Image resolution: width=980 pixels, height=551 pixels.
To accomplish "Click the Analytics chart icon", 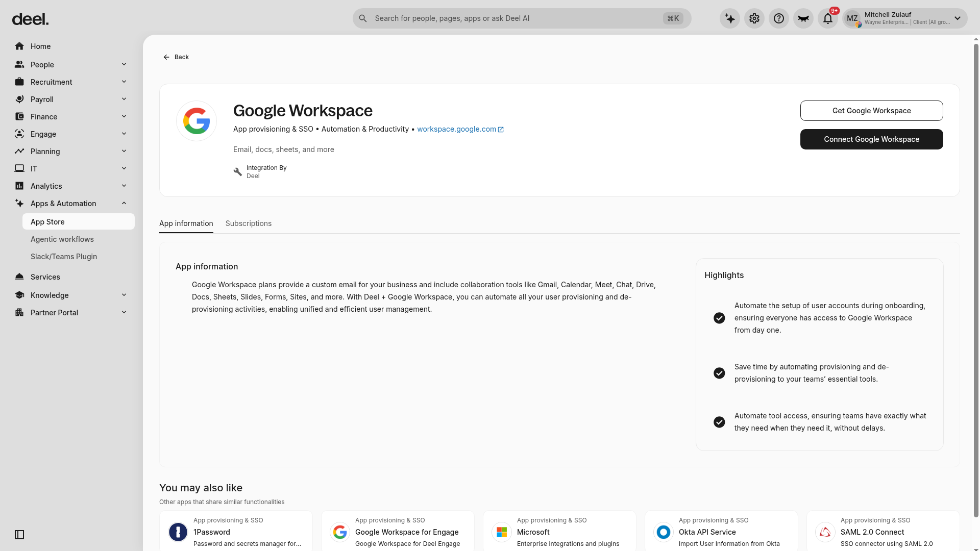I will point(19,186).
